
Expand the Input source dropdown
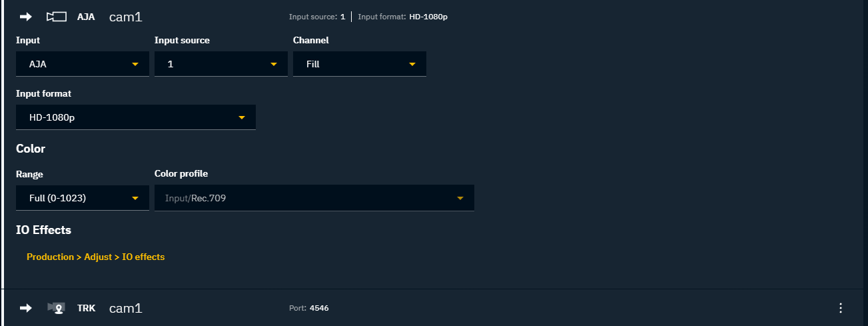[221, 64]
